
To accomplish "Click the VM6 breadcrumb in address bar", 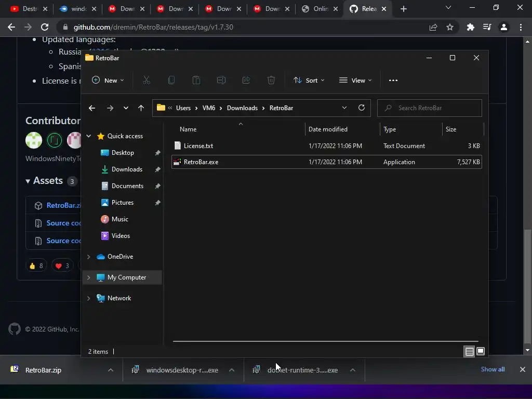I will click(209, 108).
